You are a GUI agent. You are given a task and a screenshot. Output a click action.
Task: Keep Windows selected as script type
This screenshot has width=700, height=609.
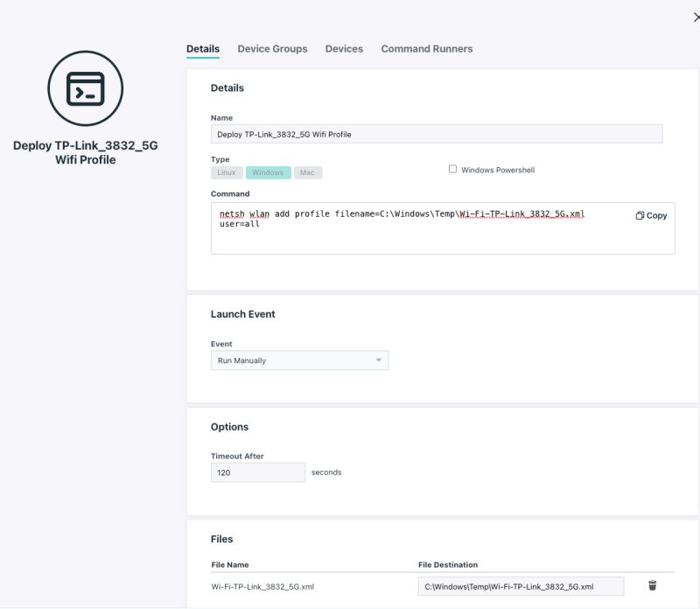pos(268,172)
